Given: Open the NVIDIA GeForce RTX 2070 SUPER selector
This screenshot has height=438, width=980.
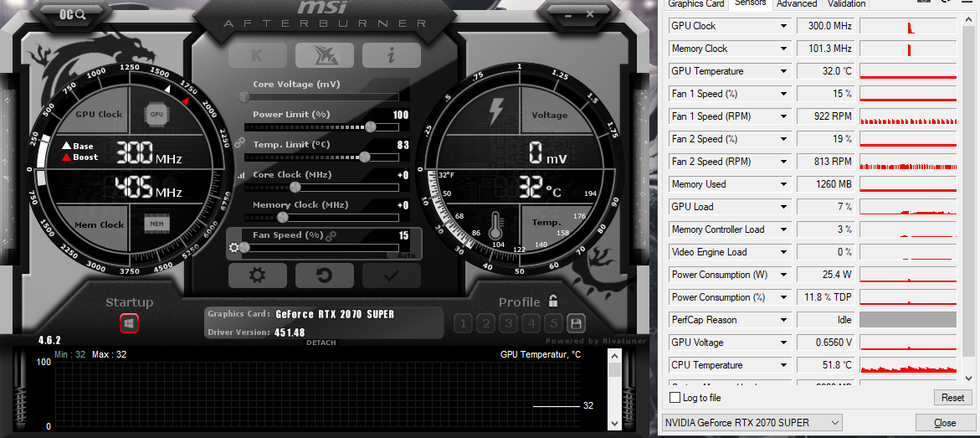Looking at the screenshot, I should 752,422.
